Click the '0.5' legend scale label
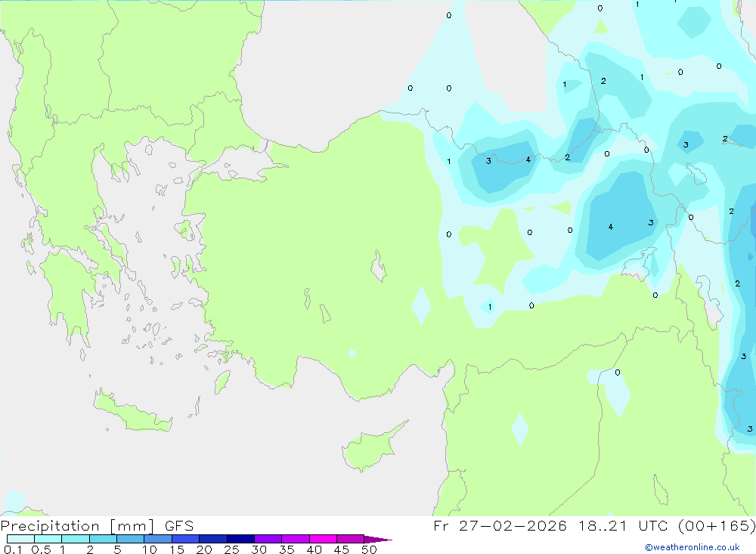The height and width of the screenshot is (554, 756). [41, 549]
